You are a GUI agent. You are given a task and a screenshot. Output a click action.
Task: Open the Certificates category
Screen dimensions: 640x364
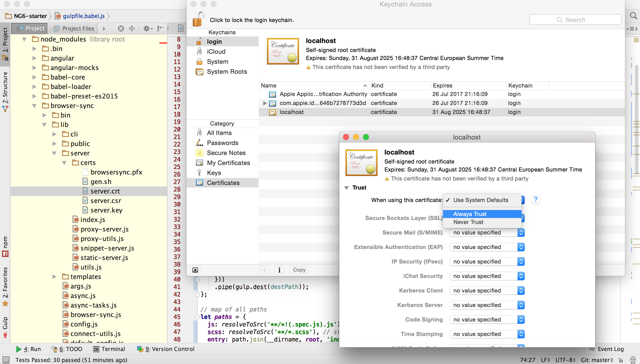coord(222,183)
